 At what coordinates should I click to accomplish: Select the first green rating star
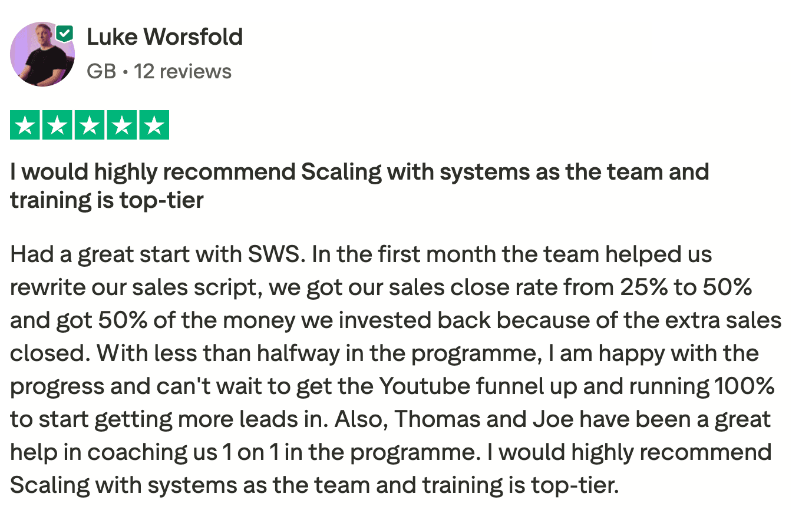coord(25,125)
